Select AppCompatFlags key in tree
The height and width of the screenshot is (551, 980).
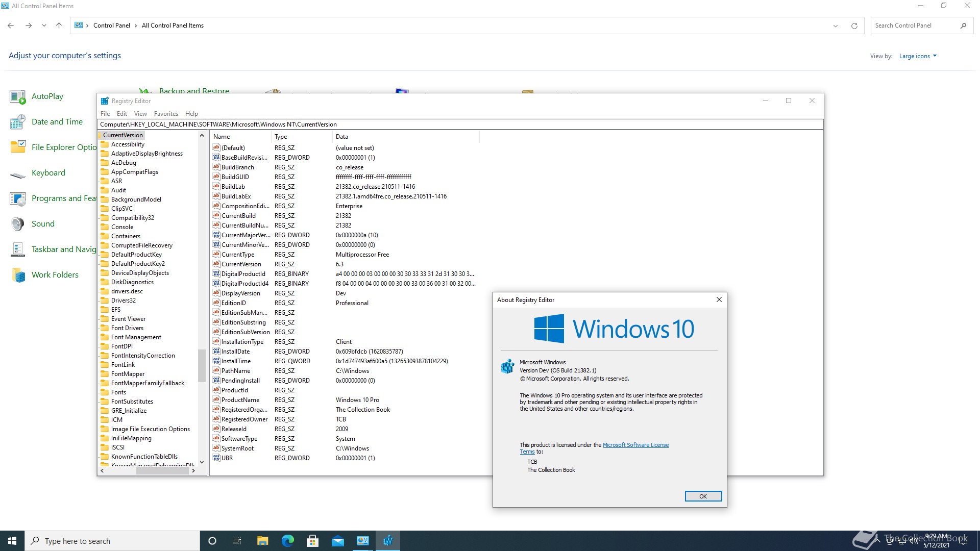[135, 172]
